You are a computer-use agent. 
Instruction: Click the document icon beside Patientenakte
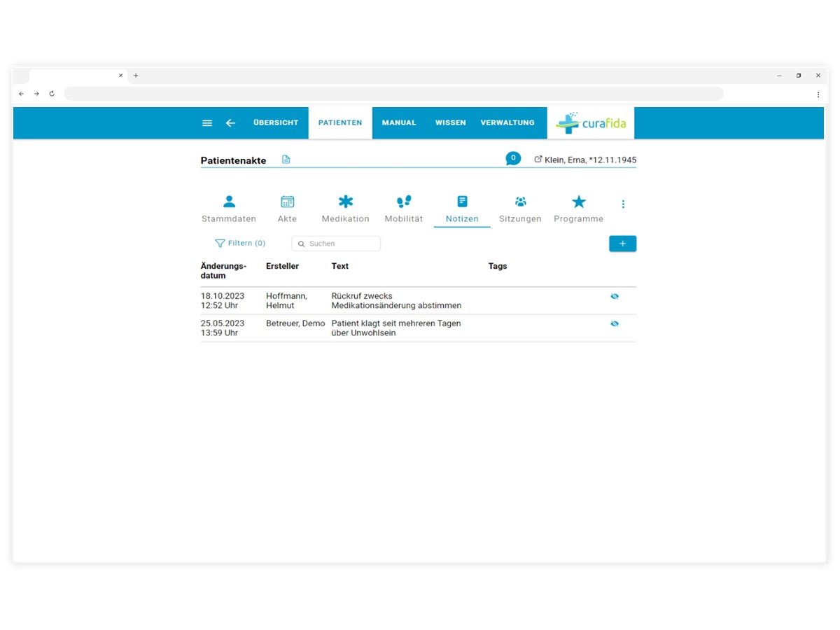click(286, 160)
